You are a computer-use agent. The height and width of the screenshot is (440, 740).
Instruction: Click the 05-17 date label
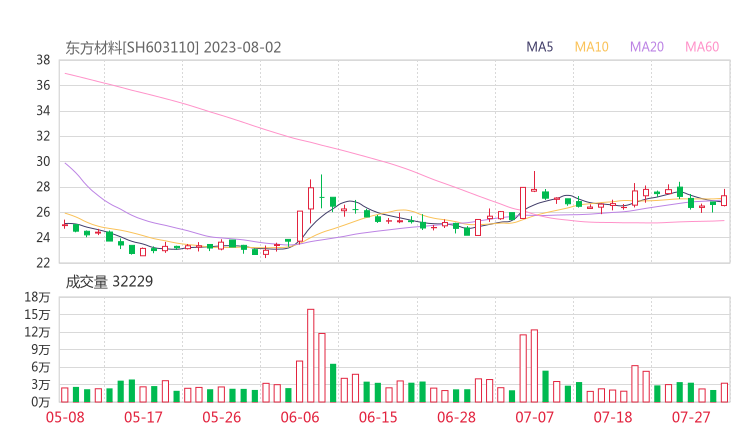coord(143,417)
